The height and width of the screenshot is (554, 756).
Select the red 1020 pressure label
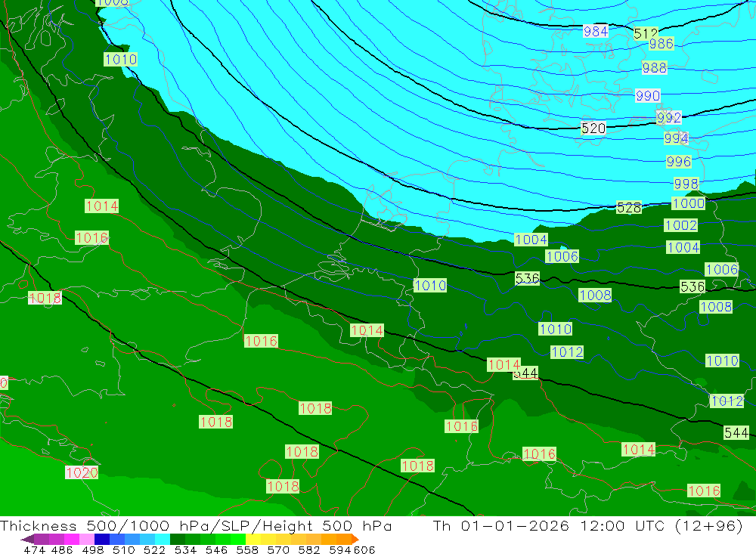click(82, 472)
